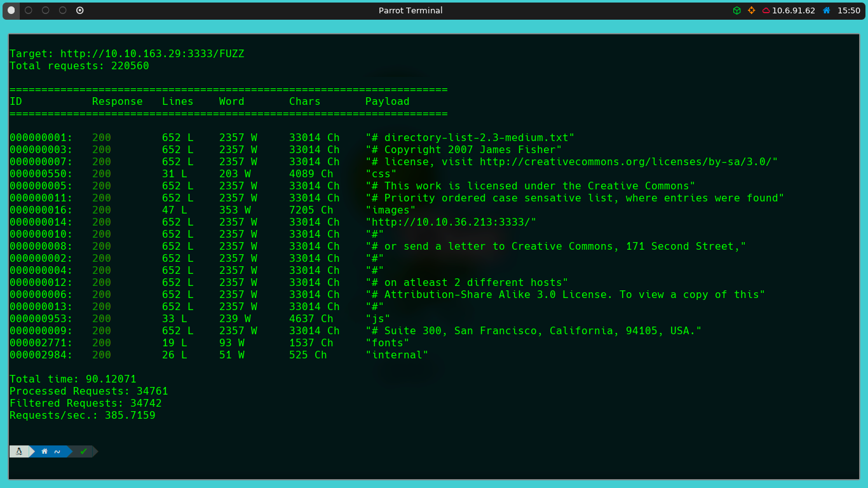Click the 203 W word count
868x488 pixels.
tap(235, 174)
